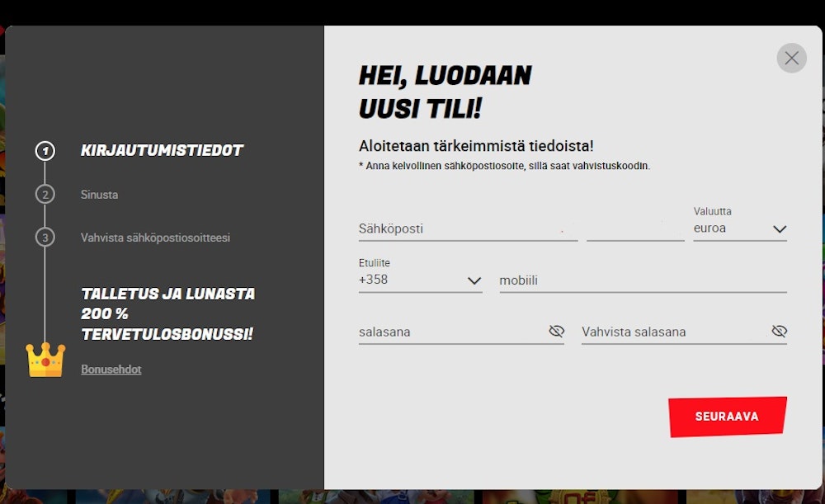Click into the salasana password field
This screenshot has height=504, width=825.
tap(450, 332)
